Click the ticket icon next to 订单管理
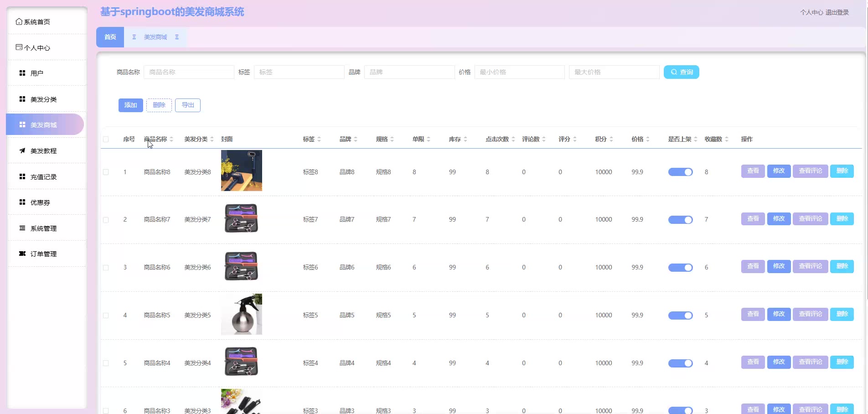868x414 pixels. click(22, 254)
